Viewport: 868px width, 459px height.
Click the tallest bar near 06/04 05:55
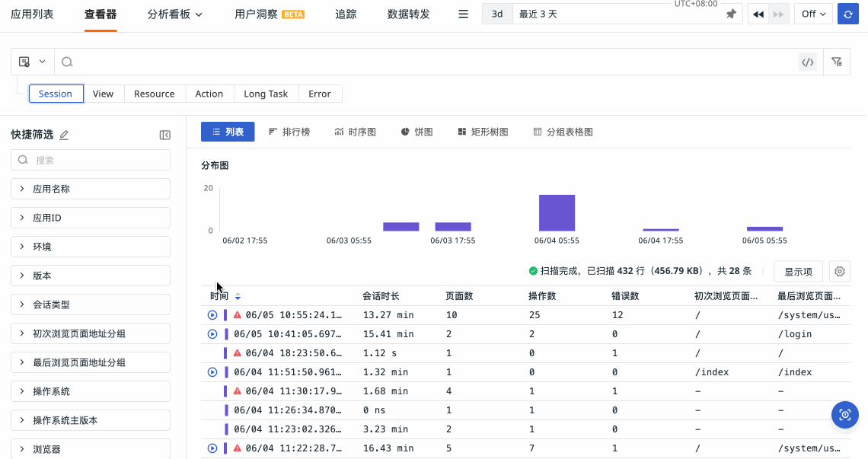(557, 212)
